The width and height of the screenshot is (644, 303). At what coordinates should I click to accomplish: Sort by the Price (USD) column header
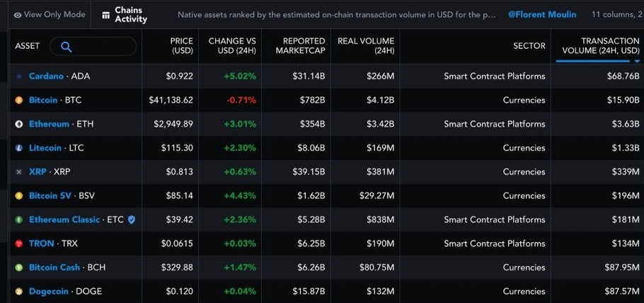182,45
